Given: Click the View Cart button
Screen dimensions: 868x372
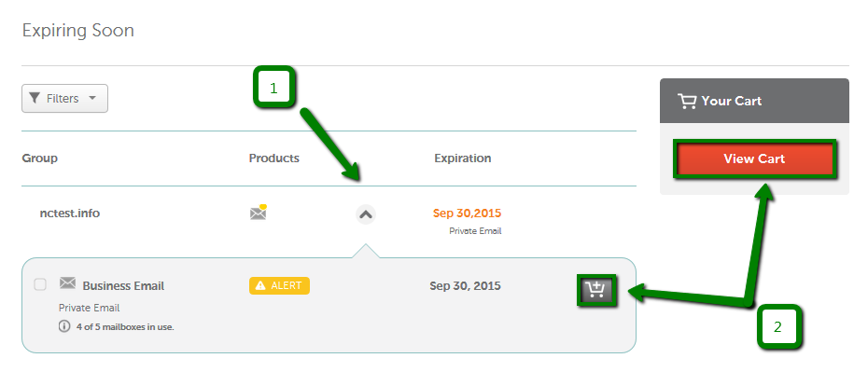Looking at the screenshot, I should 754,158.
